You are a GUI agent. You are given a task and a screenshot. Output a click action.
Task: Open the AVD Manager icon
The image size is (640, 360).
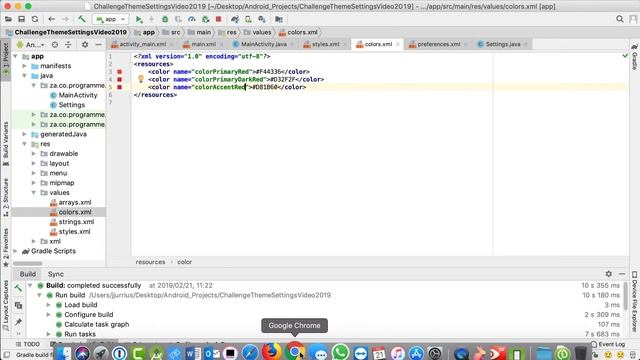pos(248,19)
